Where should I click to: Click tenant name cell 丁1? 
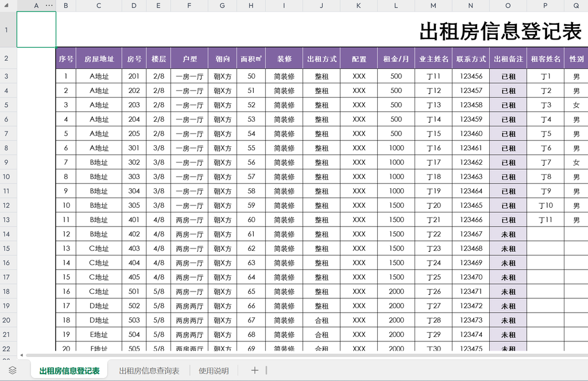click(x=546, y=76)
